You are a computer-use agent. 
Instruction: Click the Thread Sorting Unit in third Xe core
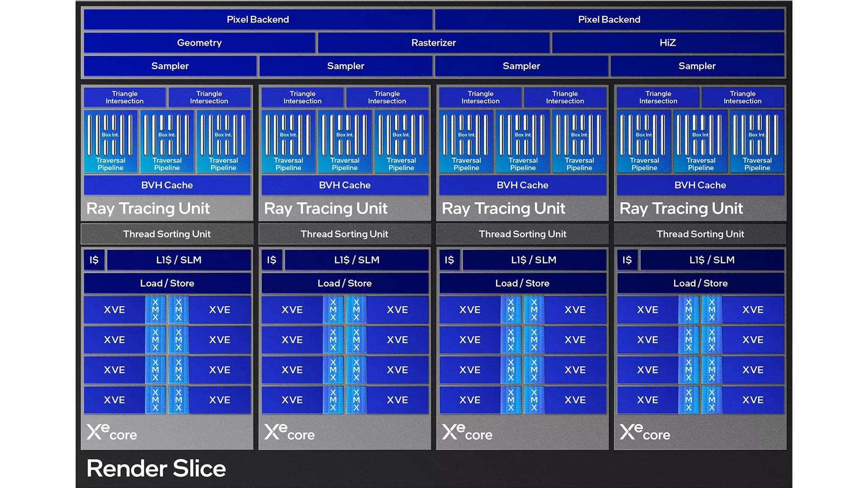(521, 234)
